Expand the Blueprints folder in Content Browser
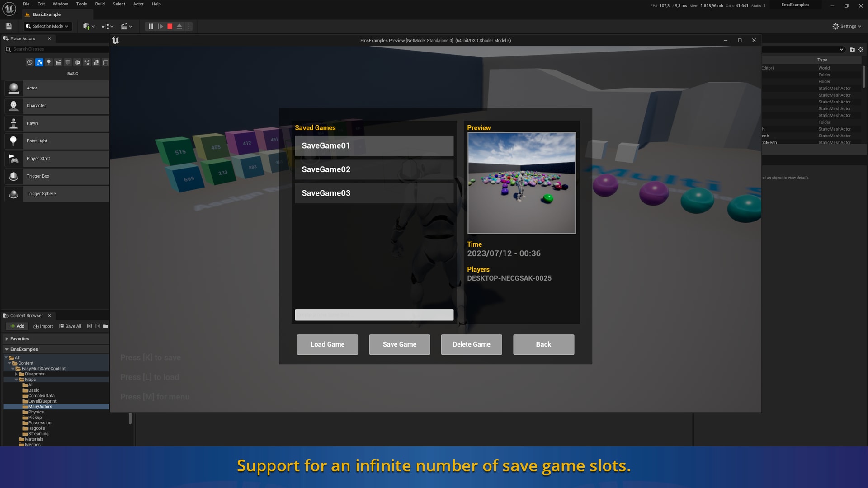Screen dimensions: 868x488 pyautogui.click(x=17, y=374)
